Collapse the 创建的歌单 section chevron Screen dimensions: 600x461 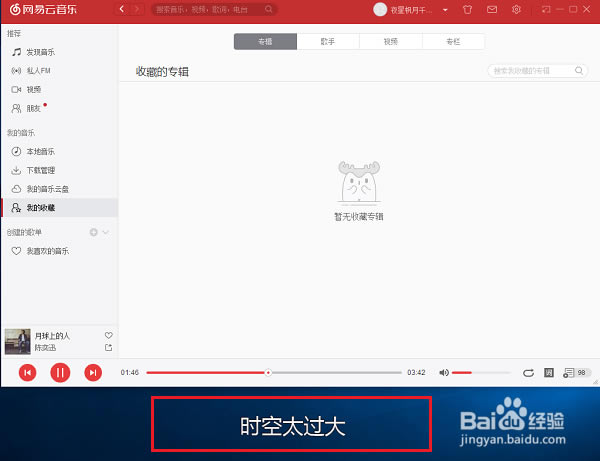click(106, 232)
